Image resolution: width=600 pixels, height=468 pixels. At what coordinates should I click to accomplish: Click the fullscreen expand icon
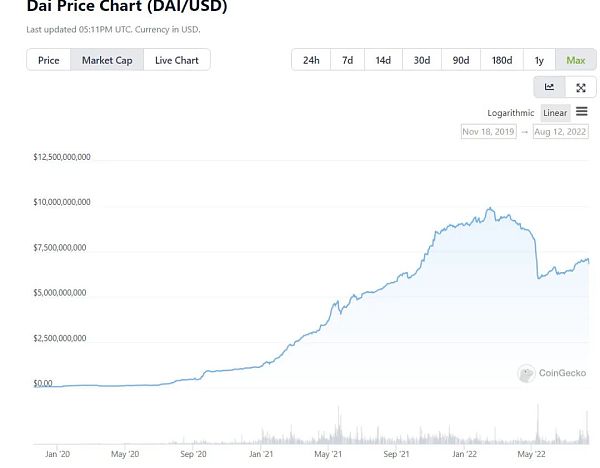click(581, 87)
